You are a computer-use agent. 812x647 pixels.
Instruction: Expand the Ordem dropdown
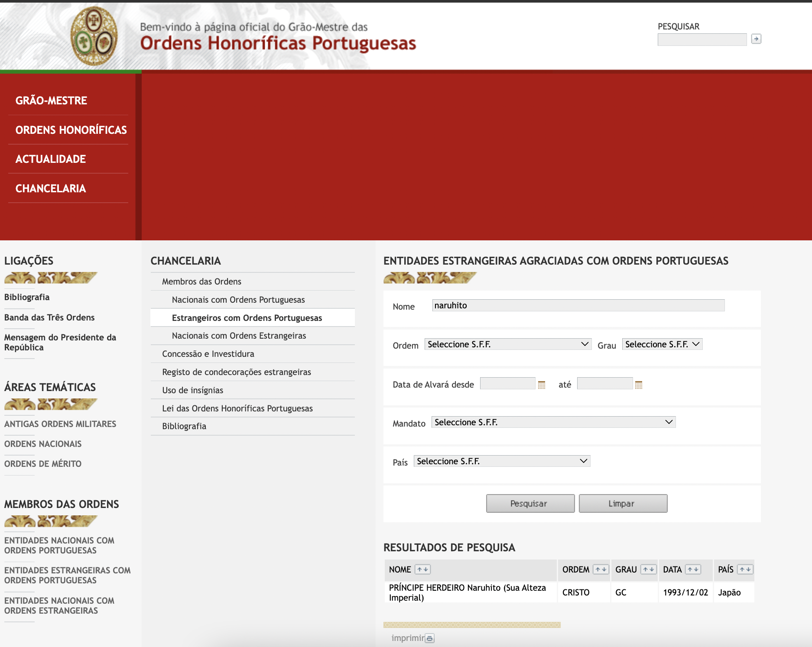point(508,344)
